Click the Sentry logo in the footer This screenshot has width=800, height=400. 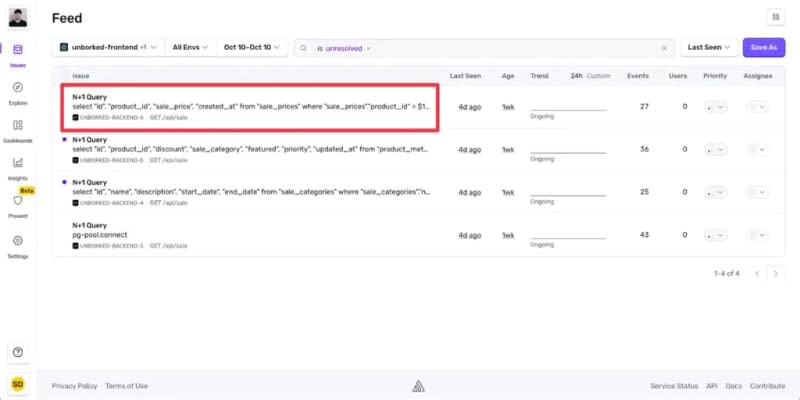pyautogui.click(x=418, y=386)
